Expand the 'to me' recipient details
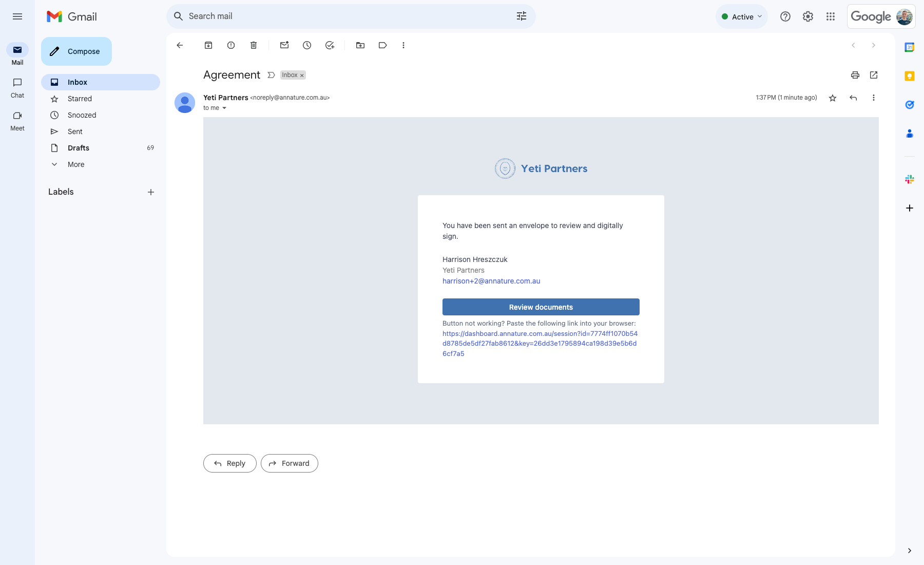The image size is (924, 565). (x=224, y=108)
